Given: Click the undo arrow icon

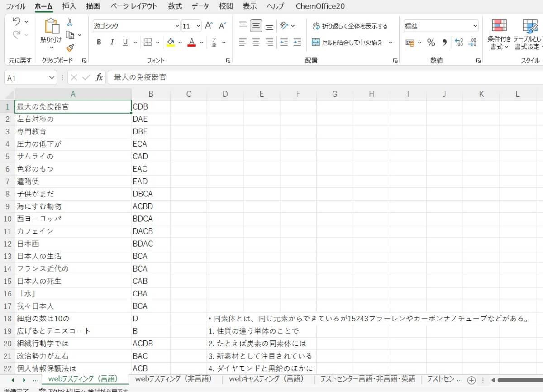Looking at the screenshot, I should (17, 21).
